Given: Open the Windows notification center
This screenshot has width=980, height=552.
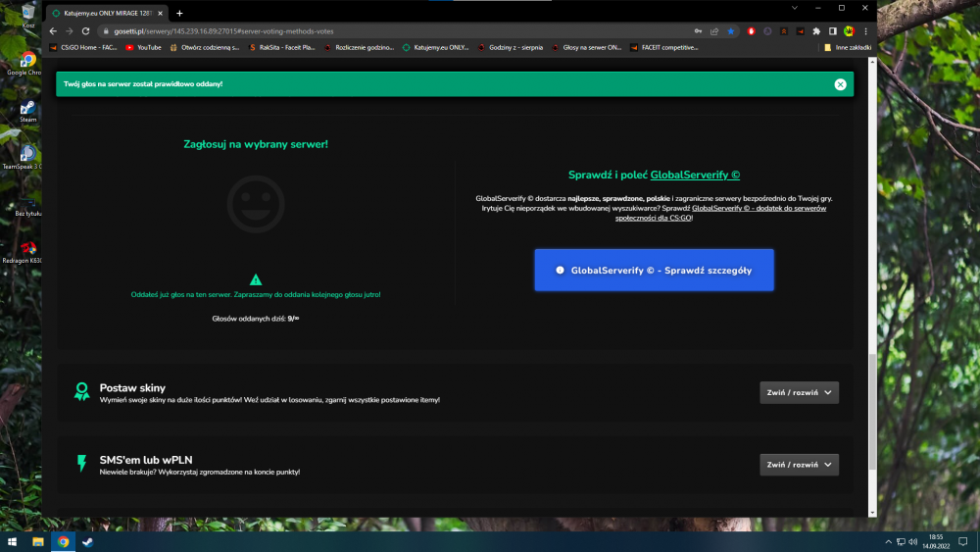Looking at the screenshot, I should (x=963, y=542).
